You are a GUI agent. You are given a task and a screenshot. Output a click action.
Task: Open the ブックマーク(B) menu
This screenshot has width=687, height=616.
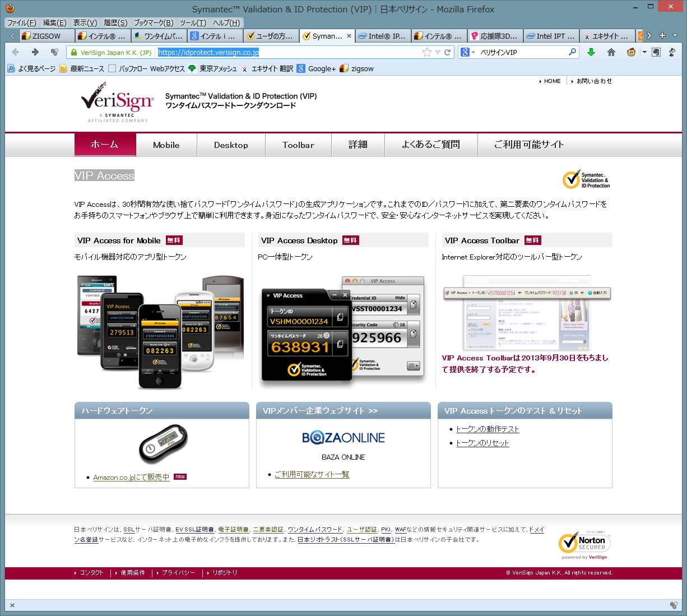pyautogui.click(x=154, y=22)
